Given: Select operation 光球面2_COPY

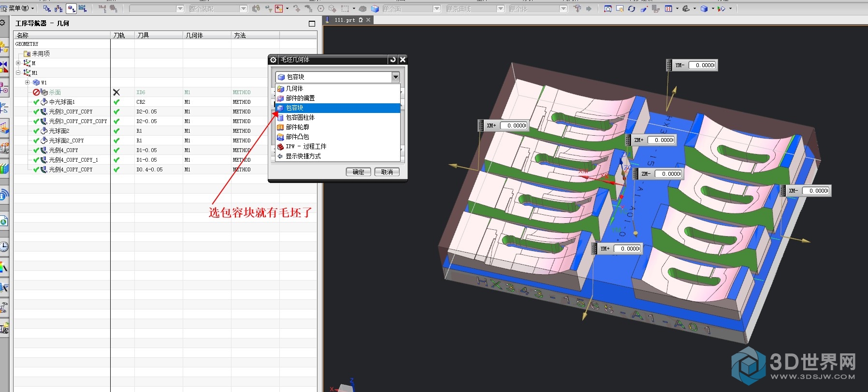Looking at the screenshot, I should point(66,140).
